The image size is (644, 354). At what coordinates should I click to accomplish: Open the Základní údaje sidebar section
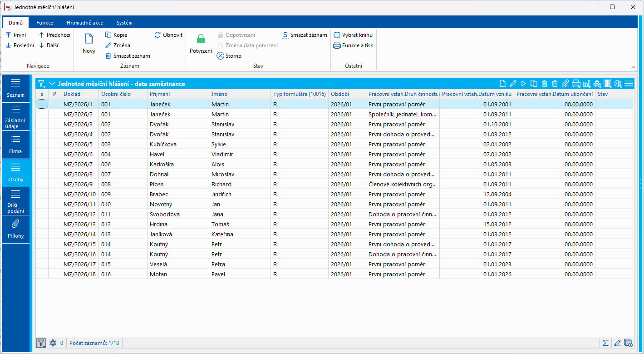15,117
